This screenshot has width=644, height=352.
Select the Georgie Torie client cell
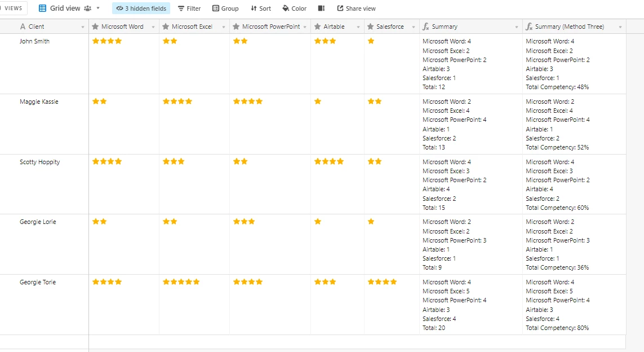45,304
